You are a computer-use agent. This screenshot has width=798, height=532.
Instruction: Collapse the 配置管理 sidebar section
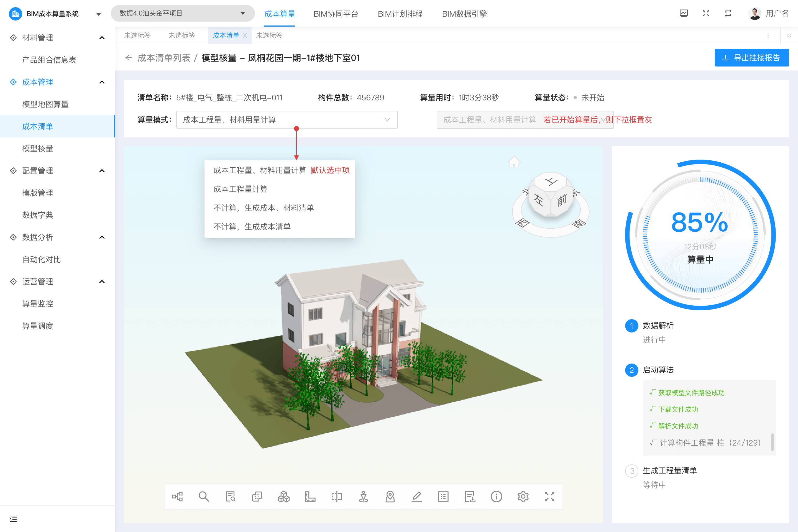pyautogui.click(x=102, y=171)
